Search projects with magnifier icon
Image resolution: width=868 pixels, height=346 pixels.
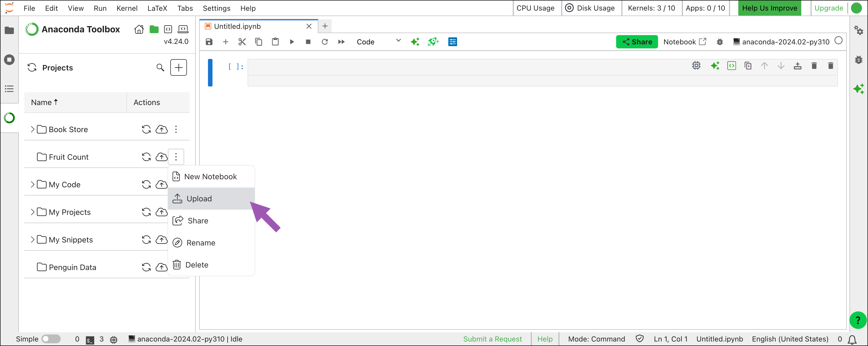pos(160,68)
